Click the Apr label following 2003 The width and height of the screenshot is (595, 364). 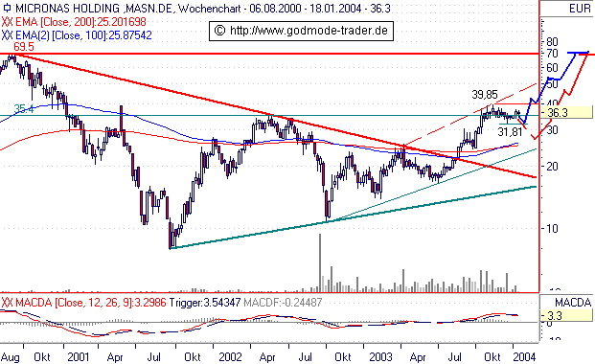[418, 357]
